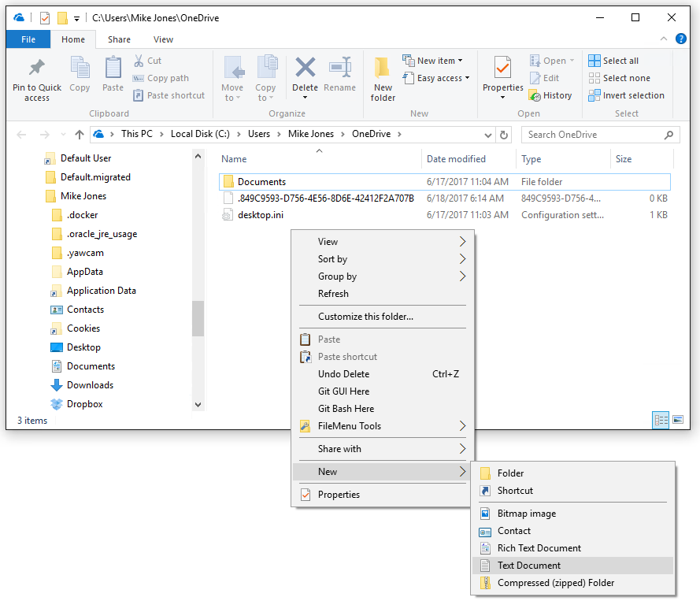Viewport: 700px width, 601px height.
Task: Click Undo Delete in context menu
Action: (382, 374)
